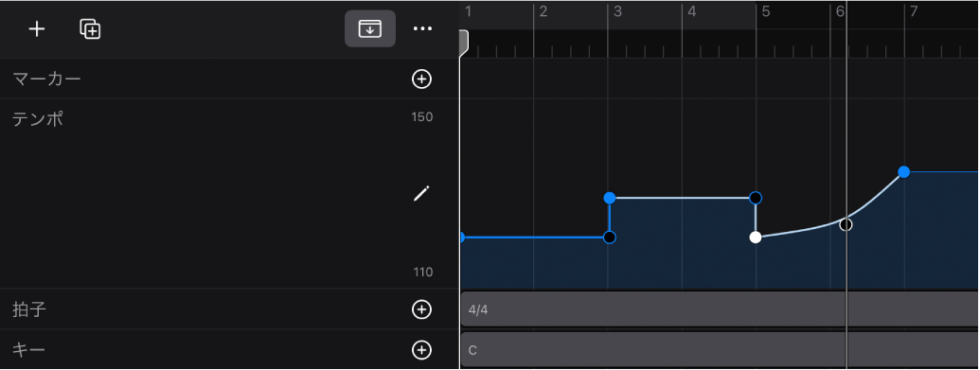
Task: Add a marker with マーカー plus button
Action: point(422,79)
